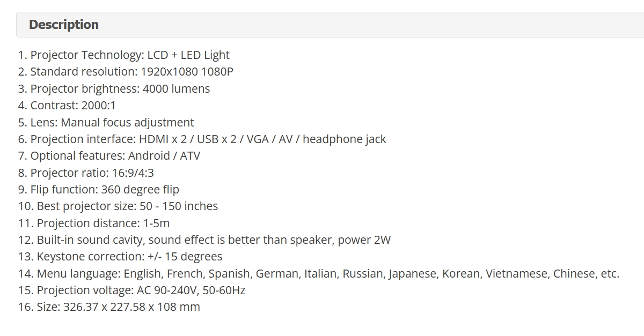644x336 pixels.
Task: Select the Projector Technology line
Action: pyautogui.click(x=124, y=55)
